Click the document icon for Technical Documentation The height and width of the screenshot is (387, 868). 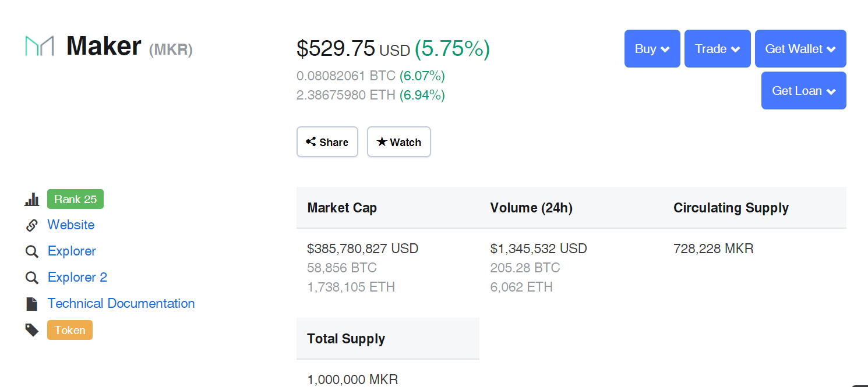(x=31, y=304)
